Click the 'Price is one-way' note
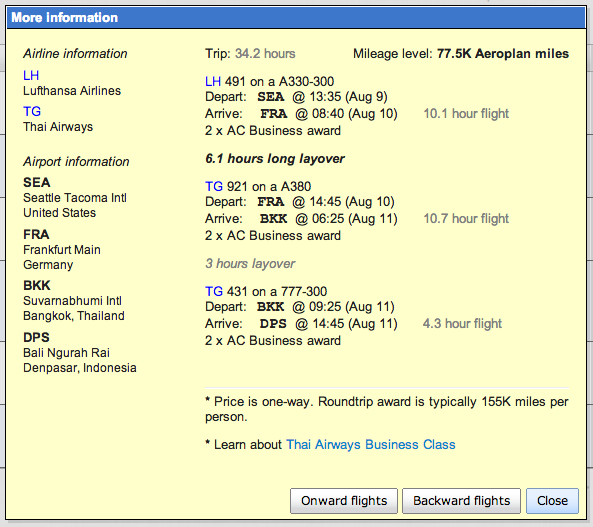Viewport: 593px width, 527px height. point(387,409)
